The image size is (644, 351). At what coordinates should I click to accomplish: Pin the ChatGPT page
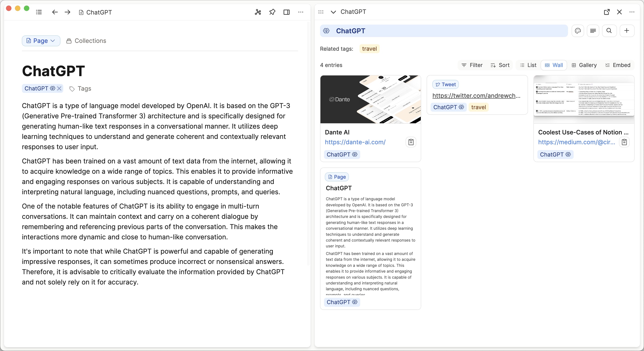point(272,12)
